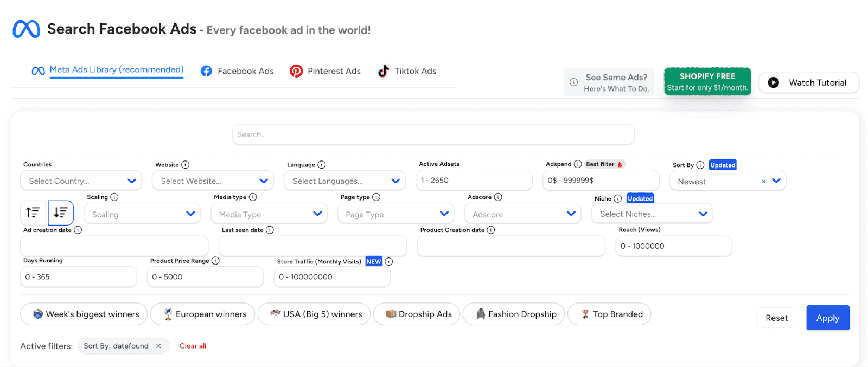Click the Clear all filters link
The height and width of the screenshot is (367, 868).
[x=193, y=346]
